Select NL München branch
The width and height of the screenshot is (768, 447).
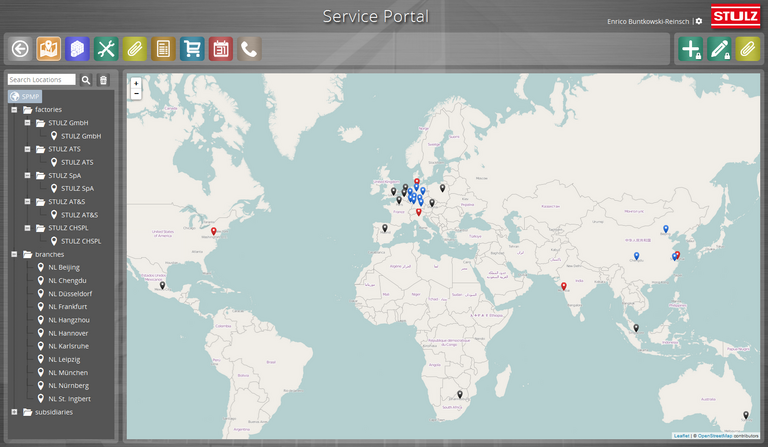pyautogui.click(x=63, y=373)
